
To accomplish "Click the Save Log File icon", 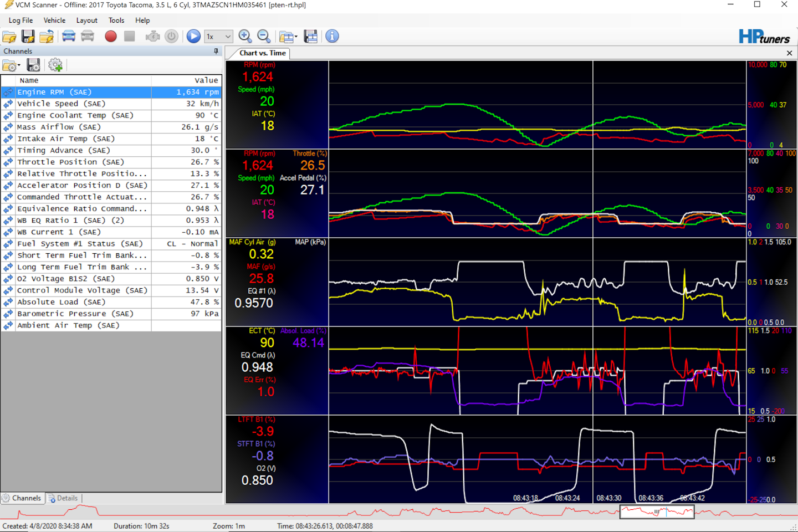I will [x=28, y=37].
